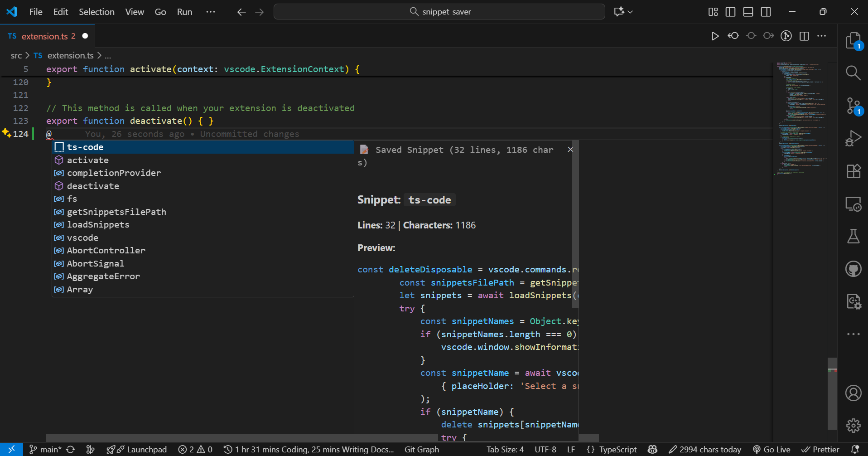Screen dimensions: 868x456
Task: Open the Search view in activity bar
Action: (853, 73)
